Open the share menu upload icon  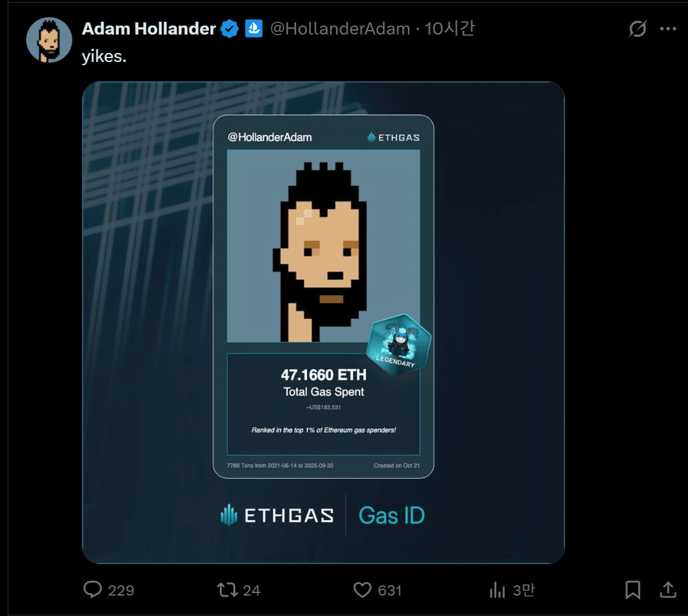668,590
